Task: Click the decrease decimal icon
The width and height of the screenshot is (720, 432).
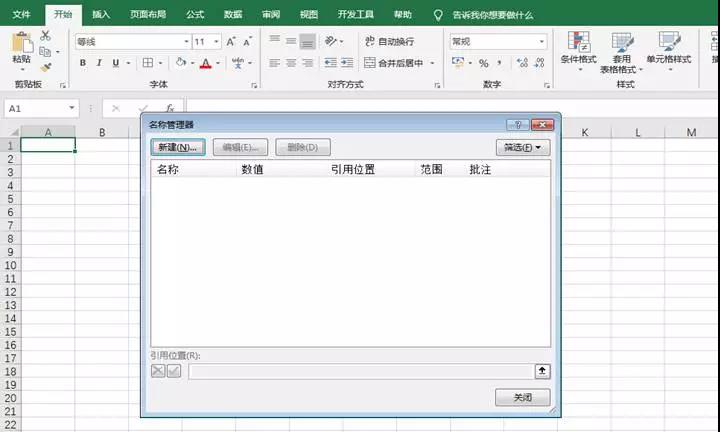Action: pos(539,62)
